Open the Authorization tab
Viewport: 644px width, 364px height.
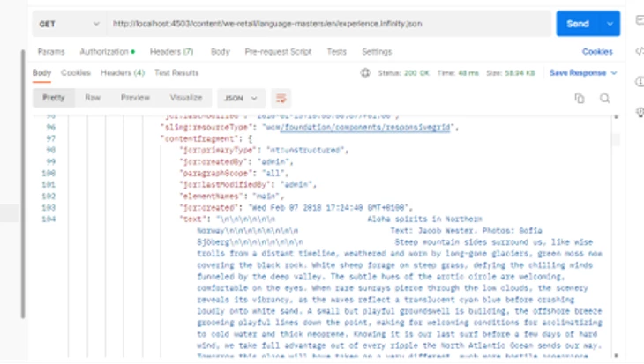[x=107, y=52]
